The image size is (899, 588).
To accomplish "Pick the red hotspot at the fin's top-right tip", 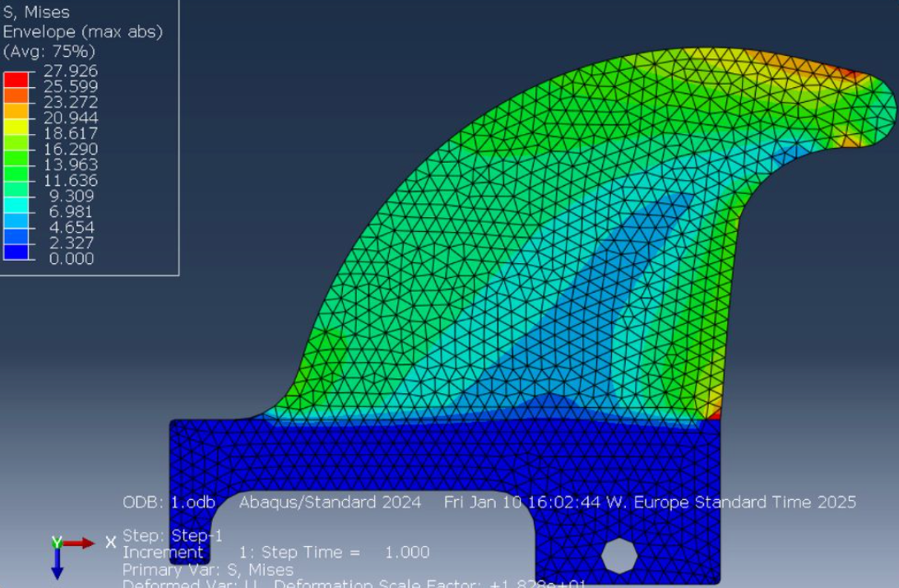I will pyautogui.click(x=855, y=75).
